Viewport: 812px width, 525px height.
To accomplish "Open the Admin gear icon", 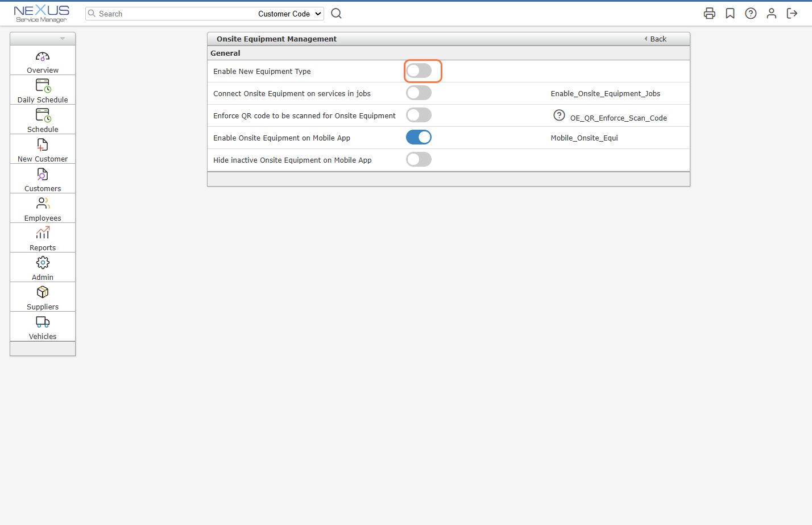I will pyautogui.click(x=43, y=263).
